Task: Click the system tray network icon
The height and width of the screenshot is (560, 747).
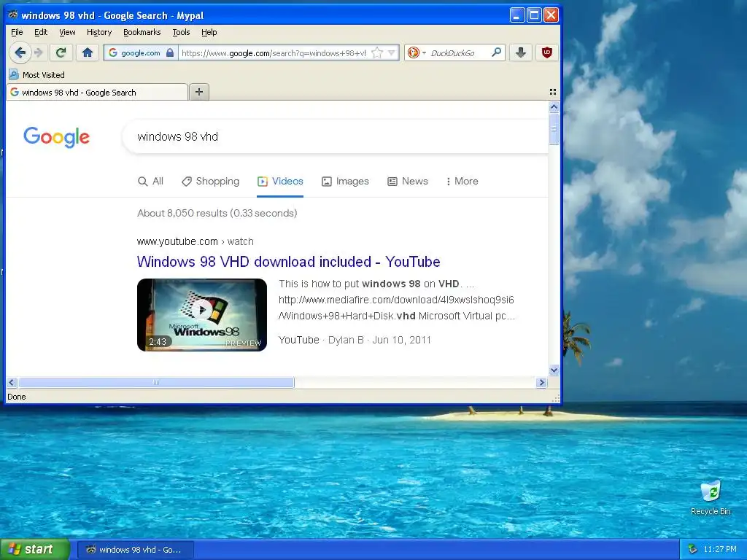Action: click(693, 550)
